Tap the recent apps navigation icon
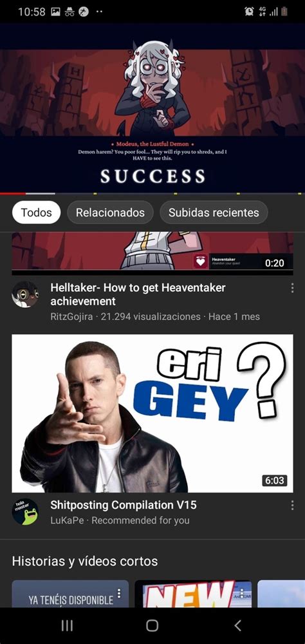The width and height of the screenshot is (305, 644). [67, 625]
